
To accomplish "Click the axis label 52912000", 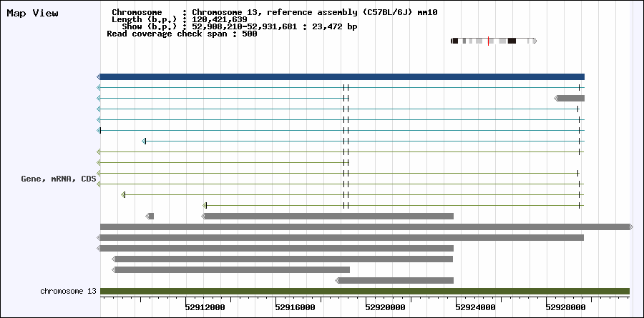I will 205,307.
